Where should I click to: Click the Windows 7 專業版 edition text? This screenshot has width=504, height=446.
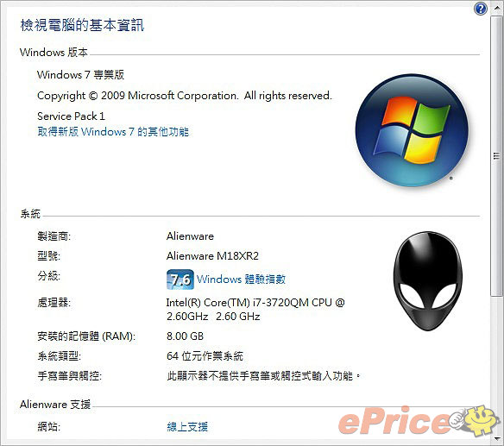(80, 75)
